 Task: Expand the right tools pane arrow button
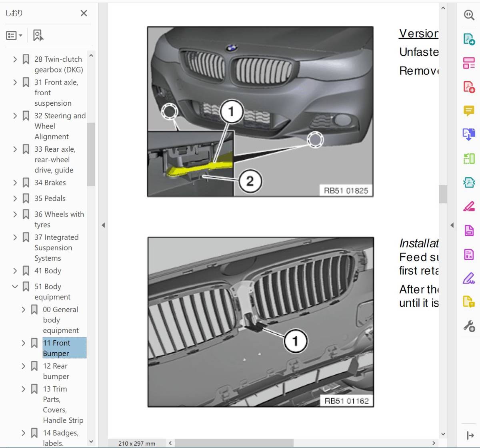point(470,435)
